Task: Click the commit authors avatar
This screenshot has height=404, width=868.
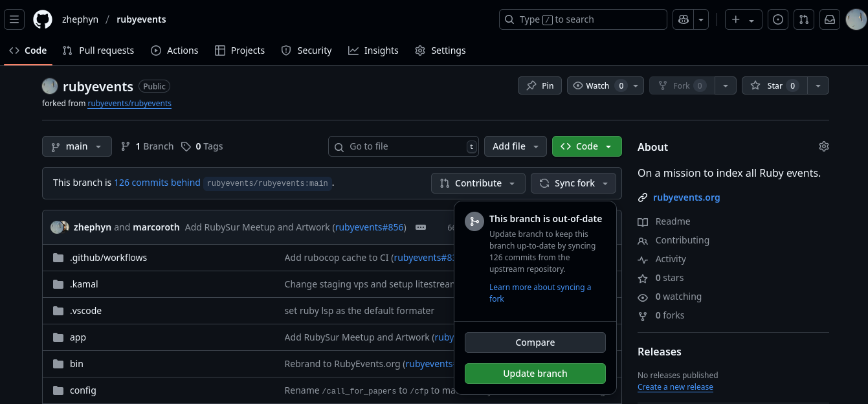Action: pos(60,227)
